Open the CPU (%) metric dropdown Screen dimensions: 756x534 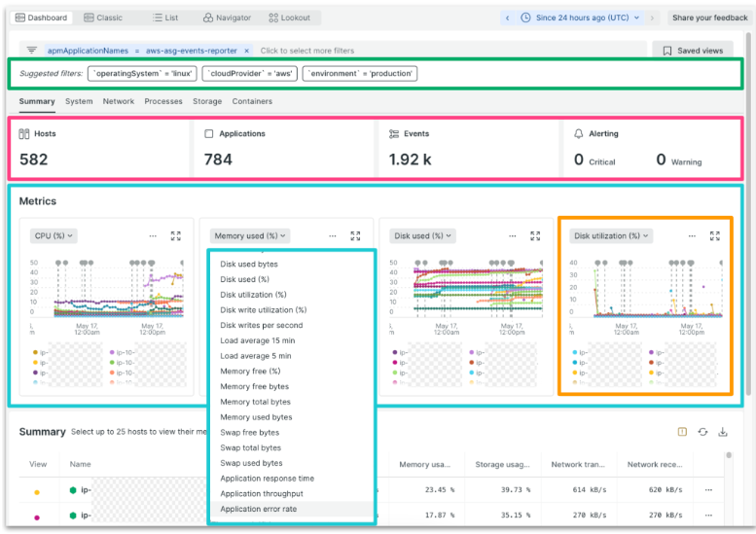54,235
